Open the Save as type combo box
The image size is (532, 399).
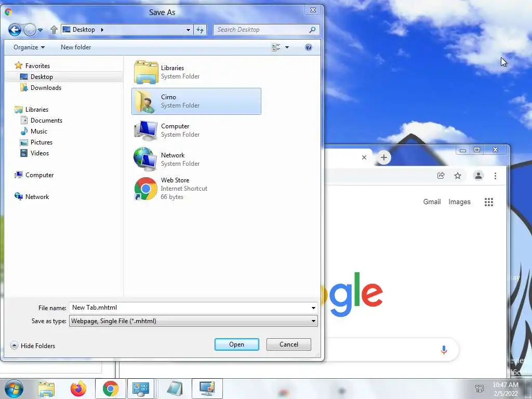[x=193, y=321]
